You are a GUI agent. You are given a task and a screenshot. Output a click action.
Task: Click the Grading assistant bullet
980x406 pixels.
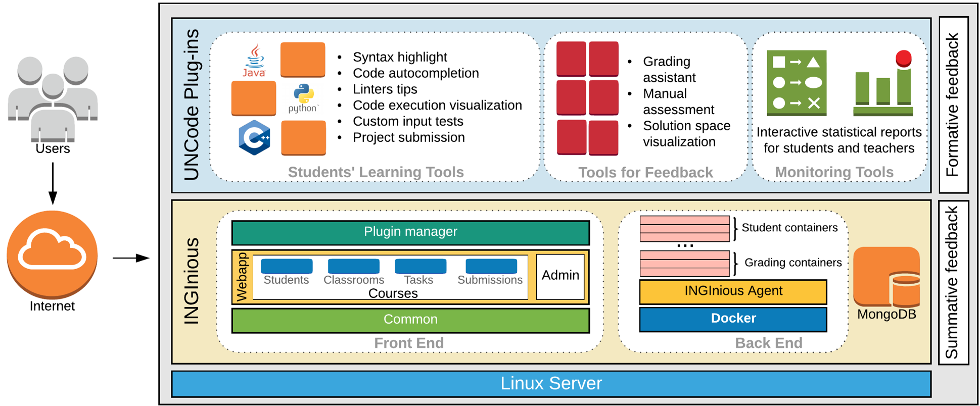point(669,70)
